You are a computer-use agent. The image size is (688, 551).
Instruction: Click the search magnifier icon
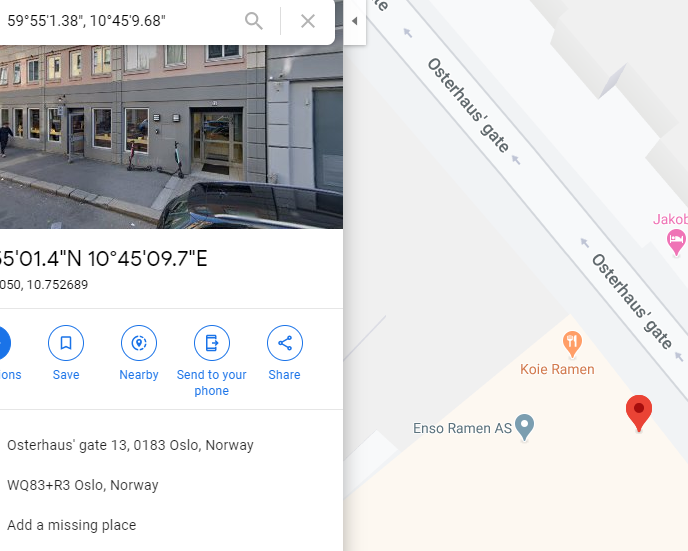pyautogui.click(x=254, y=21)
